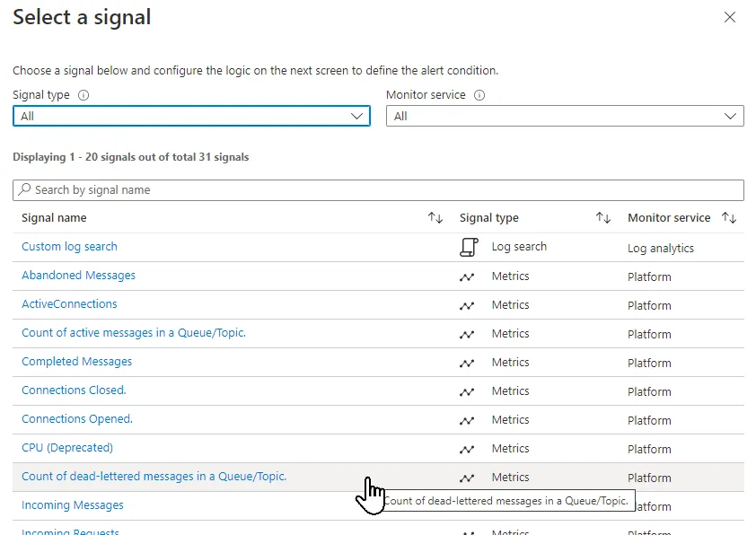Close the Select a signal panel
The width and height of the screenshot is (756, 535).
(x=730, y=17)
